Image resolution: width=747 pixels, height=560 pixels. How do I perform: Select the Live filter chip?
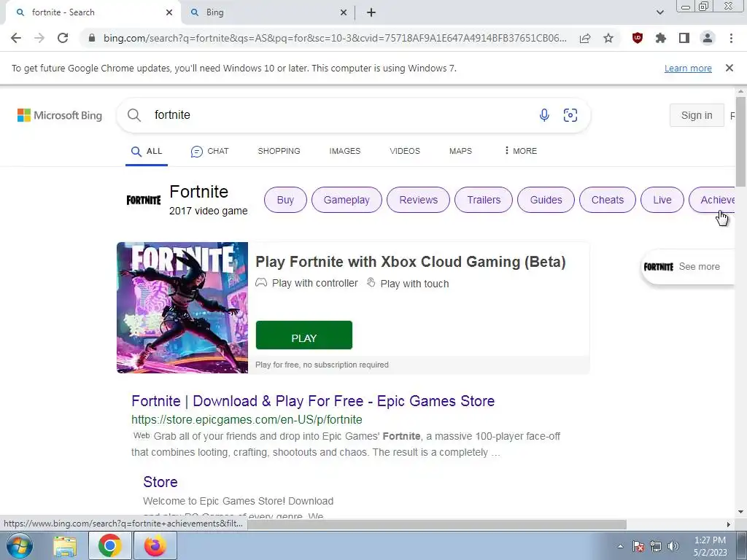pos(662,200)
